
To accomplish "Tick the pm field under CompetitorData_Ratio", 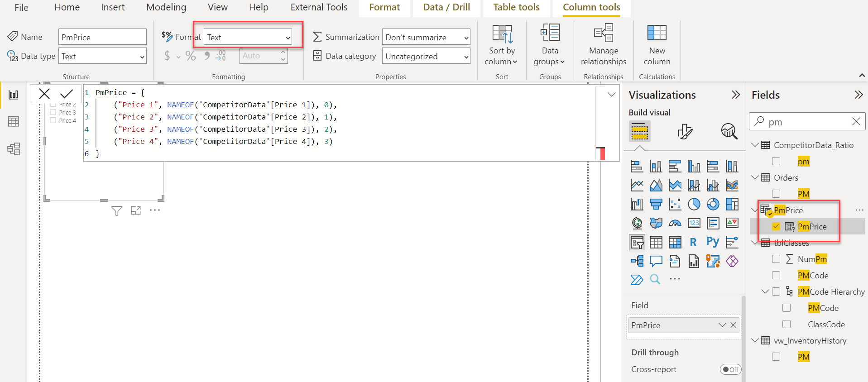I will coord(776,161).
